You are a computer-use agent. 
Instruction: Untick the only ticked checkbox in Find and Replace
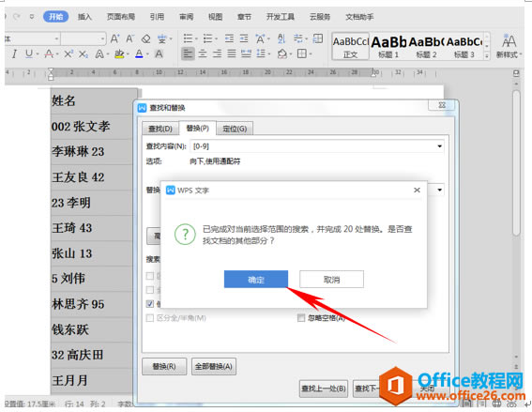[x=149, y=304]
